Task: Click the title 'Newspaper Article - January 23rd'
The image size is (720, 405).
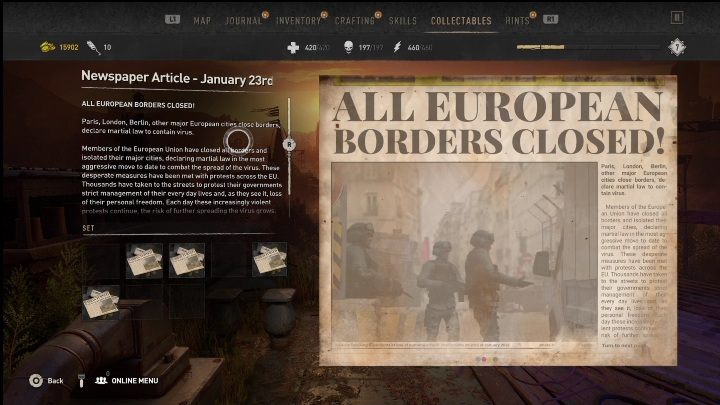Action: pyautogui.click(x=177, y=78)
